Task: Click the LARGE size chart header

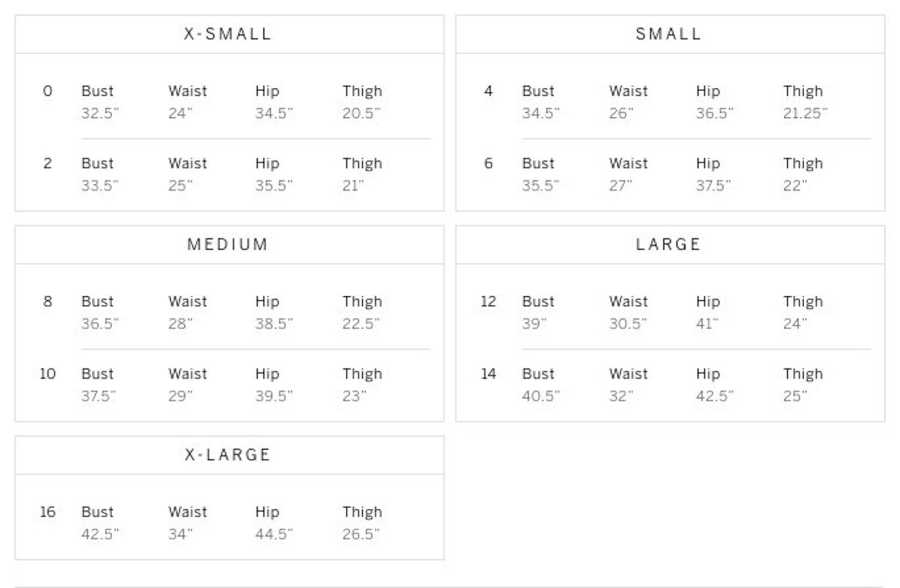Action: pyautogui.click(x=669, y=244)
